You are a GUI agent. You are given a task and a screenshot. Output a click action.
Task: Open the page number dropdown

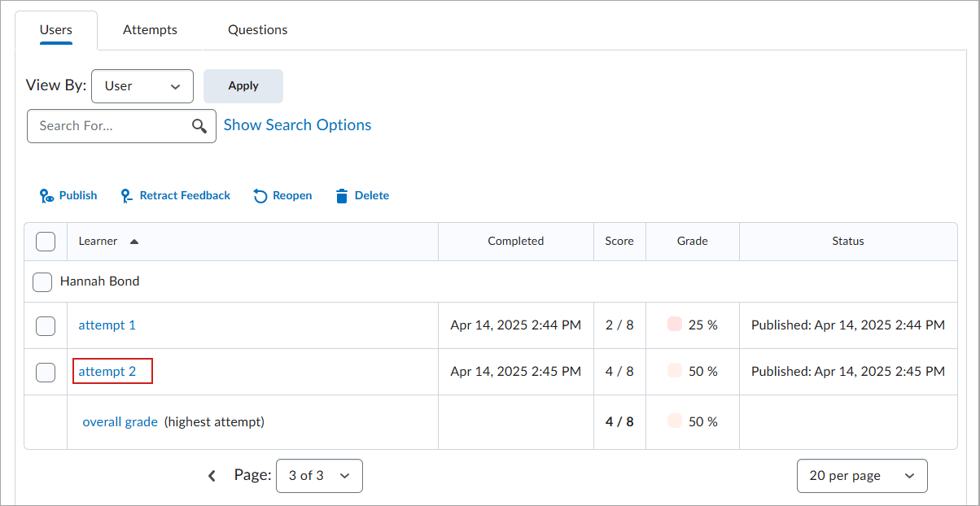click(x=319, y=476)
